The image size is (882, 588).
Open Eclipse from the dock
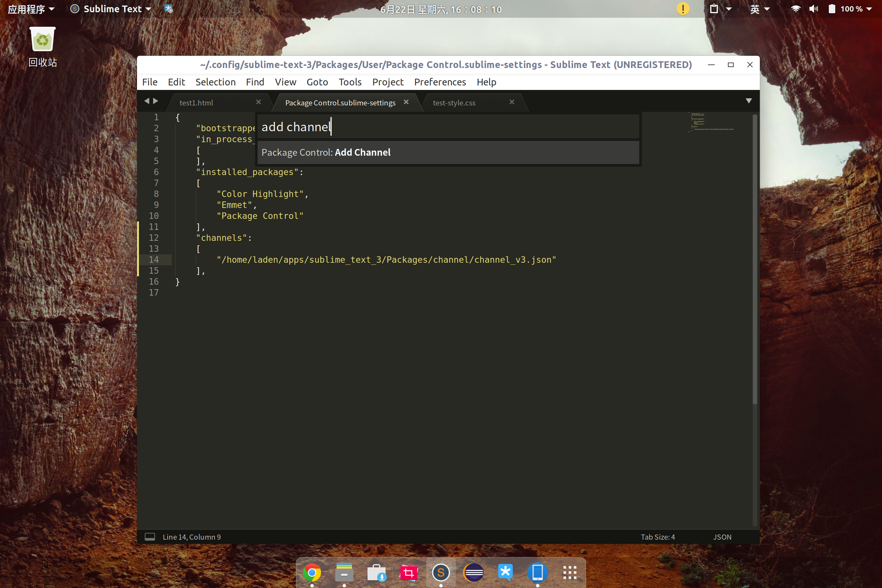[x=473, y=572]
